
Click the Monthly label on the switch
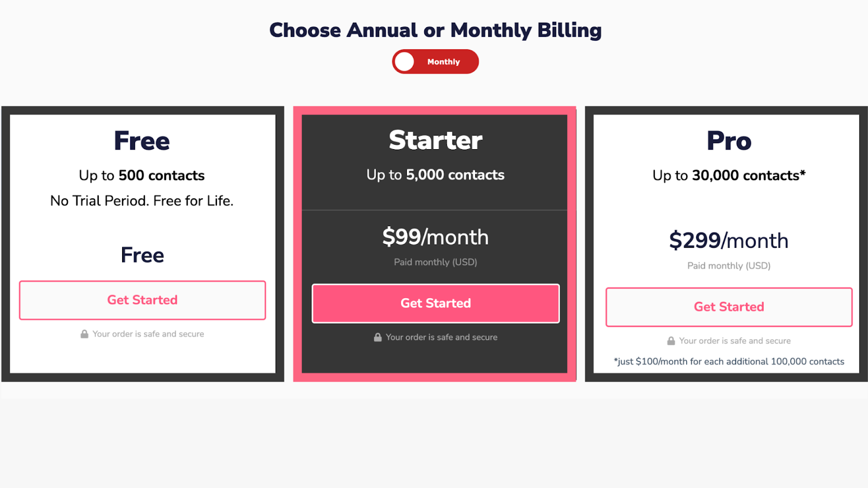click(x=443, y=61)
